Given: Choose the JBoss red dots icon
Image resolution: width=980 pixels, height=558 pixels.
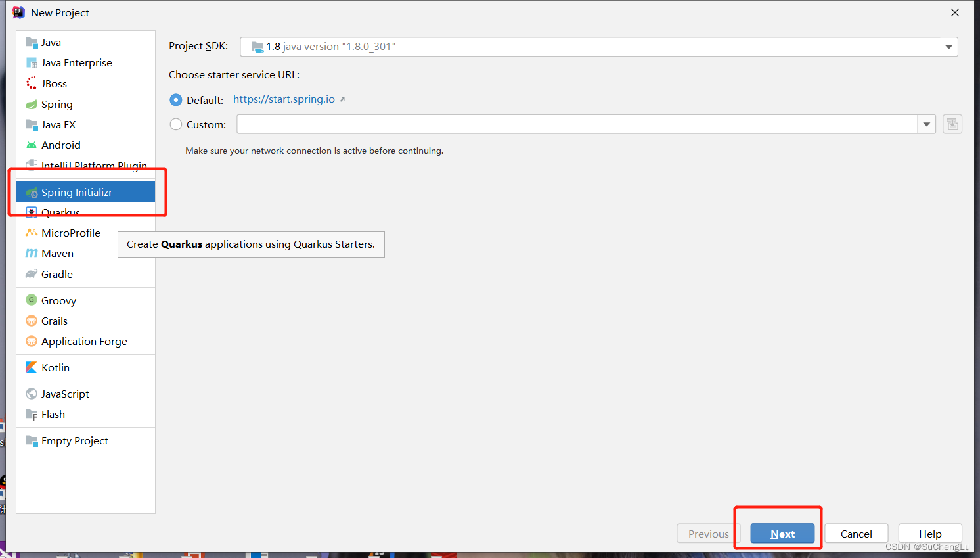Looking at the screenshot, I should click(32, 83).
